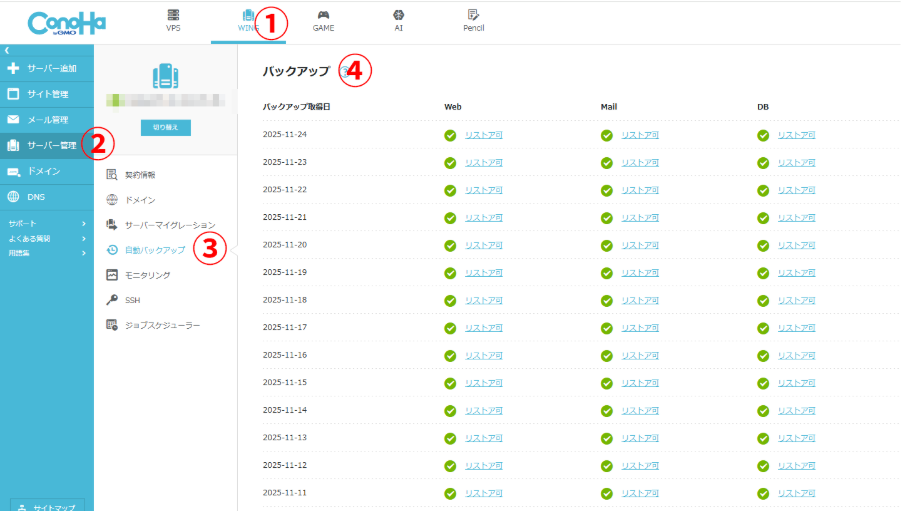
Task: Open サーバーマイグレーション submenu item
Action: [169, 225]
